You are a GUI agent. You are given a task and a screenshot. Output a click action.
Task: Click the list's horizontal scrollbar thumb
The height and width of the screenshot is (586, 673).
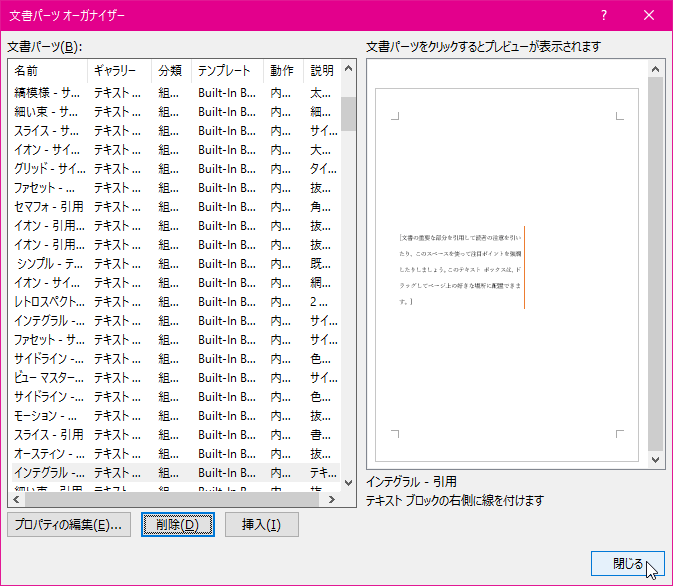172,499
